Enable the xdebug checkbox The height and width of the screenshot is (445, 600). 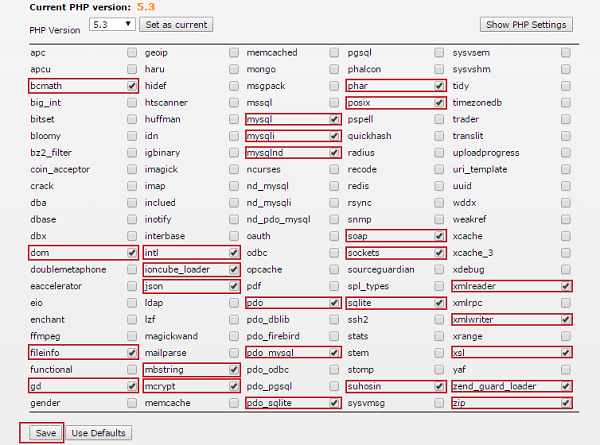point(566,269)
